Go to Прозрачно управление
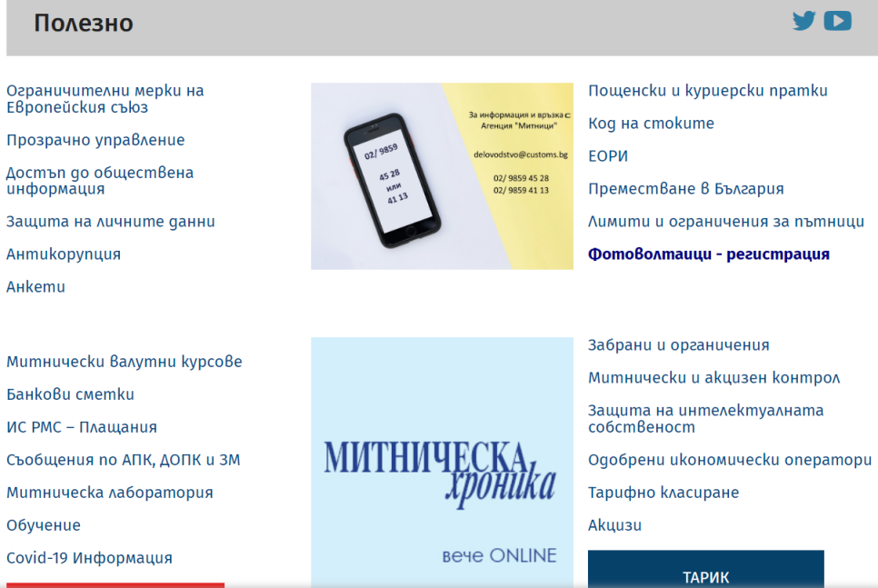Screen dimensions: 878x588 95,140
